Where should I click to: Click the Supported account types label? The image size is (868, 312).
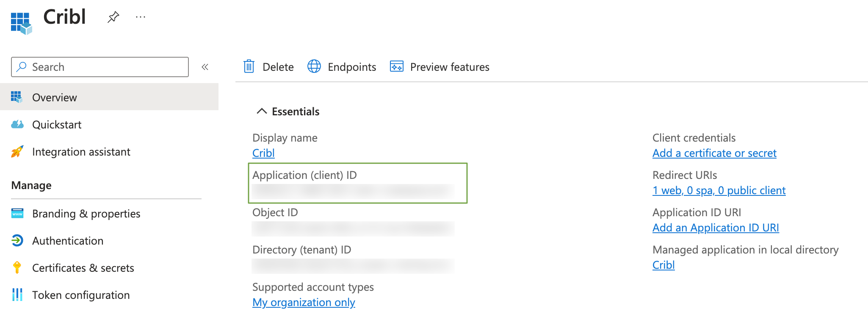click(313, 287)
